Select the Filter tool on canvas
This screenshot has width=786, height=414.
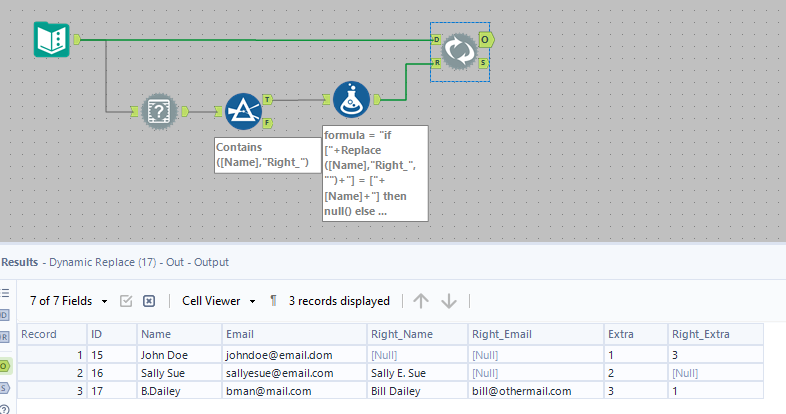pos(243,111)
